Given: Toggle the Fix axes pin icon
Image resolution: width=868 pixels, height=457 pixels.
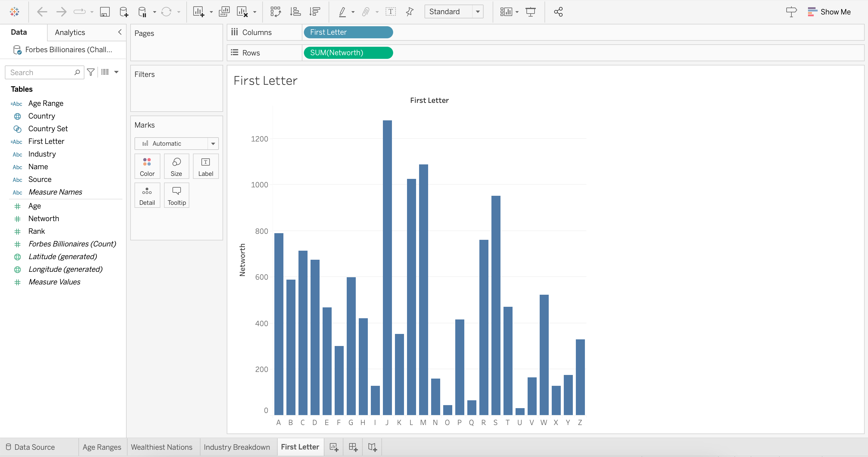Looking at the screenshot, I should tap(409, 12).
